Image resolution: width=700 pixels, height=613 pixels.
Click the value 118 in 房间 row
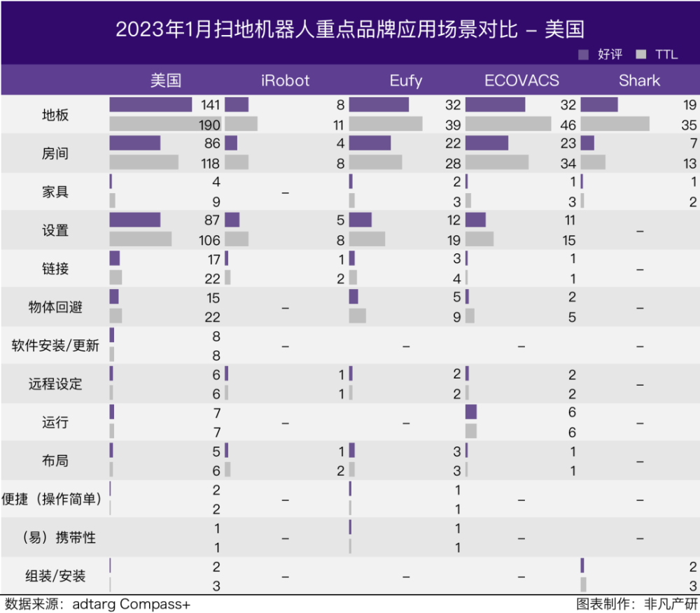coord(210,163)
